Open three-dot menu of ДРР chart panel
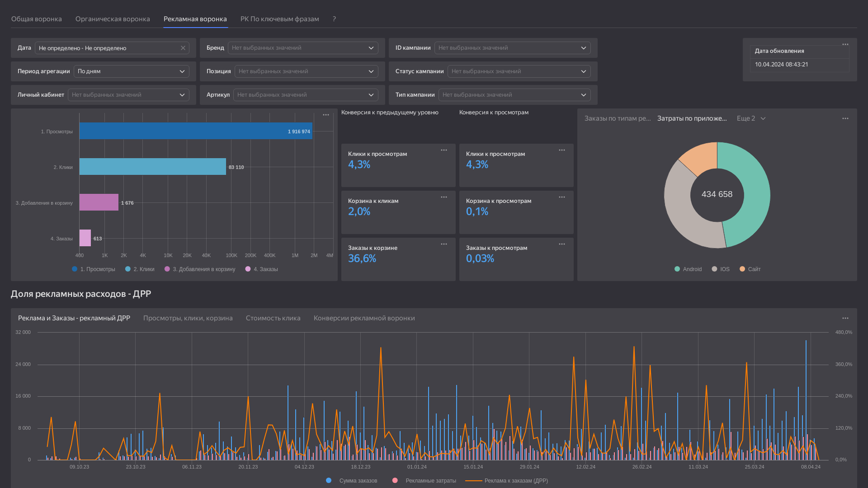This screenshot has width=868, height=488. [845, 318]
